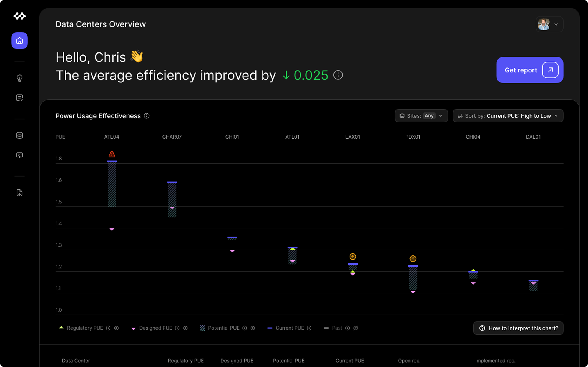Viewport: 588px width, 367px height.
Task: Click info icon beside efficiency value 0.025
Action: [338, 75]
